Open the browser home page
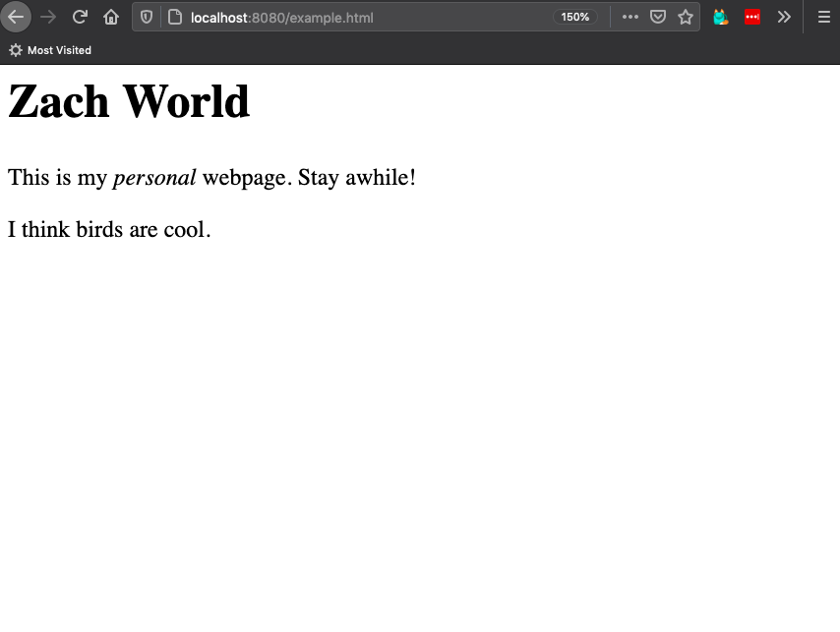This screenshot has height=632, width=840. (x=111, y=17)
